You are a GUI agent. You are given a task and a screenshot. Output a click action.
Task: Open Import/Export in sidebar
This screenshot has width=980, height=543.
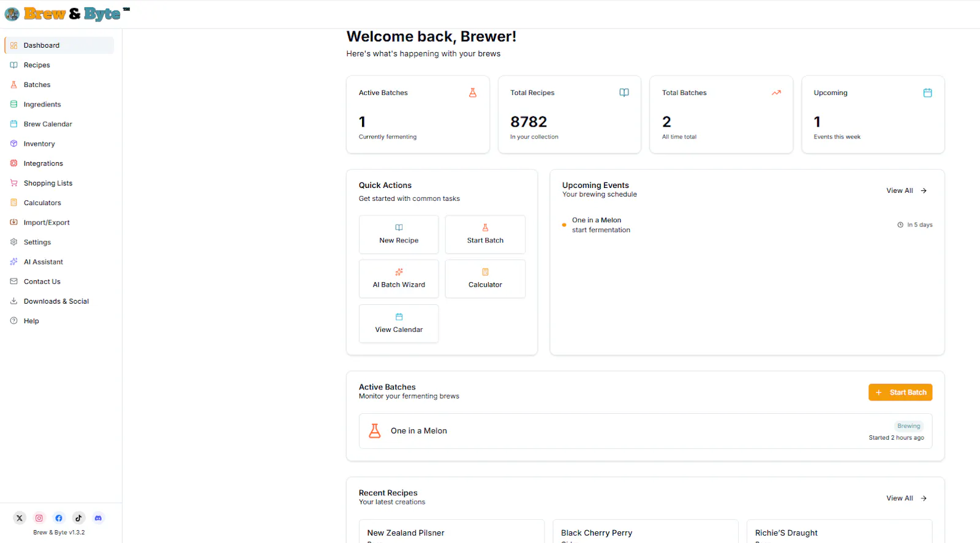(x=59, y=222)
